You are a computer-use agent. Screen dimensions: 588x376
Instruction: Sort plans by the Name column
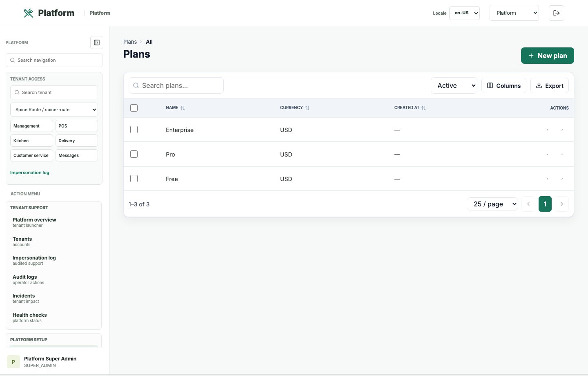pyautogui.click(x=176, y=108)
